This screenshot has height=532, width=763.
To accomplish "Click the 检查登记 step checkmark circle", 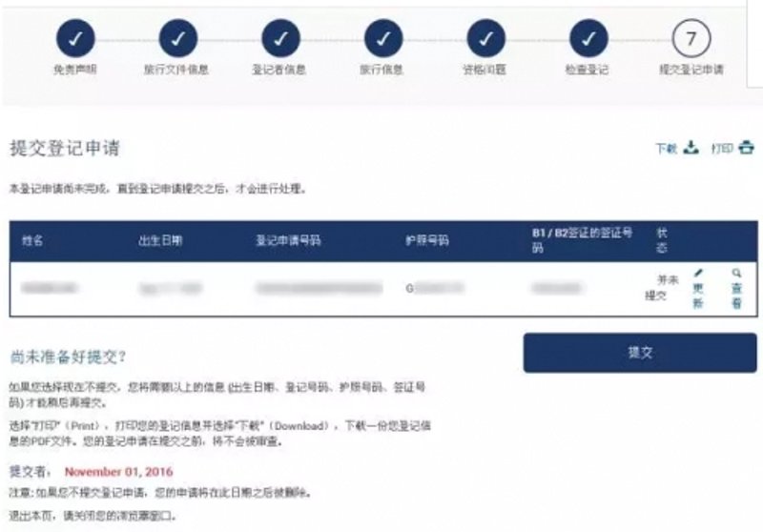I will tap(588, 38).
